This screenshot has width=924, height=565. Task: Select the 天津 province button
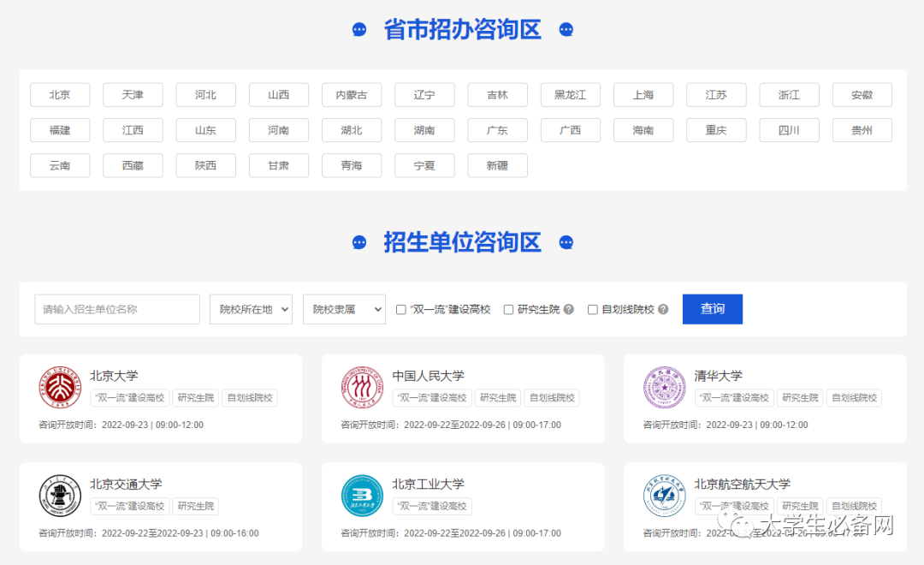point(133,95)
